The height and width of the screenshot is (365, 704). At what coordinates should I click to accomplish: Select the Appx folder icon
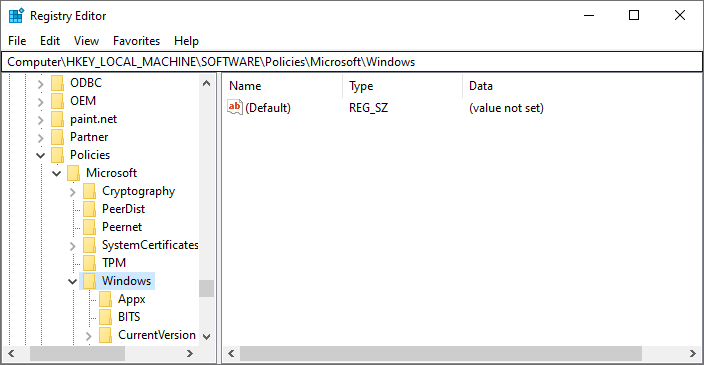pos(106,299)
